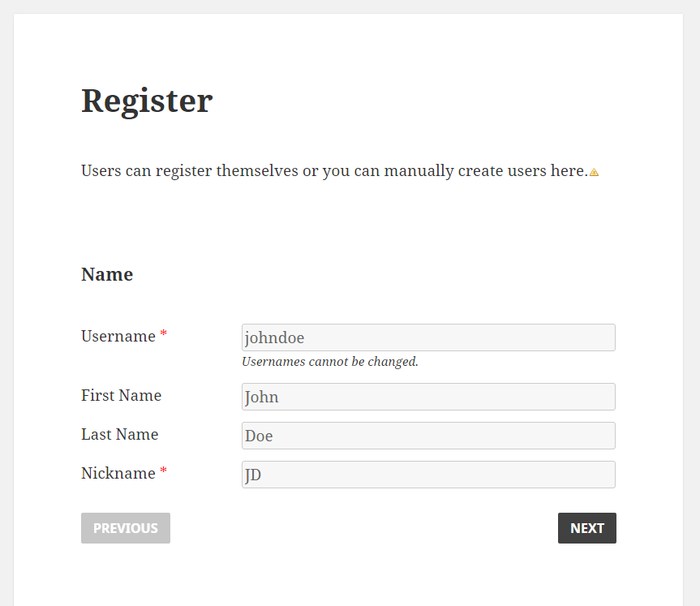This screenshot has height=606, width=700.
Task: Click the Username label
Action: coord(117,336)
